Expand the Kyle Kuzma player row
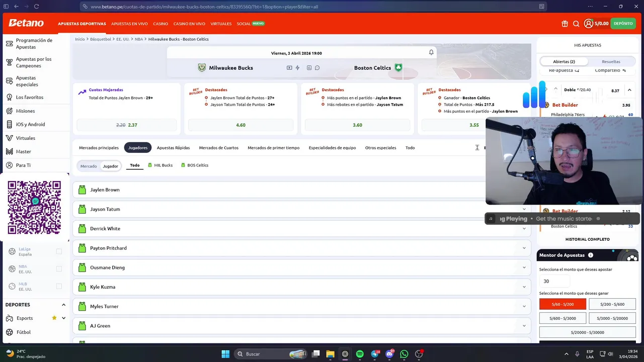 pyautogui.click(x=302, y=287)
